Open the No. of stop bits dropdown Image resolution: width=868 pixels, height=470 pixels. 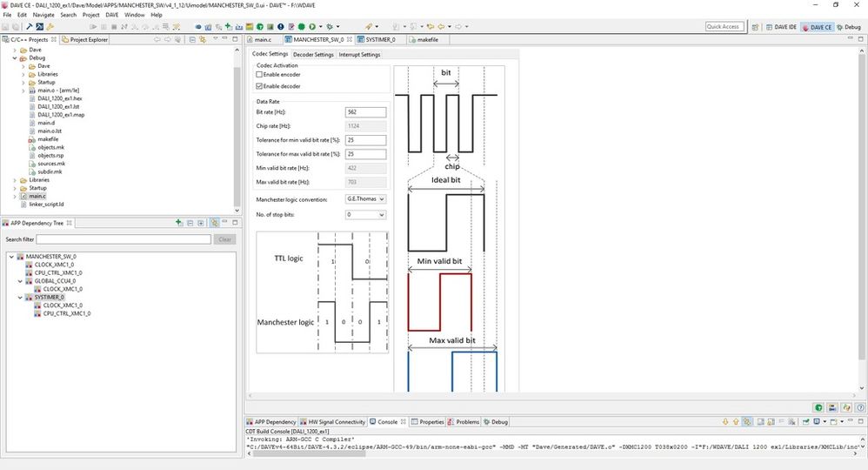pyautogui.click(x=366, y=214)
